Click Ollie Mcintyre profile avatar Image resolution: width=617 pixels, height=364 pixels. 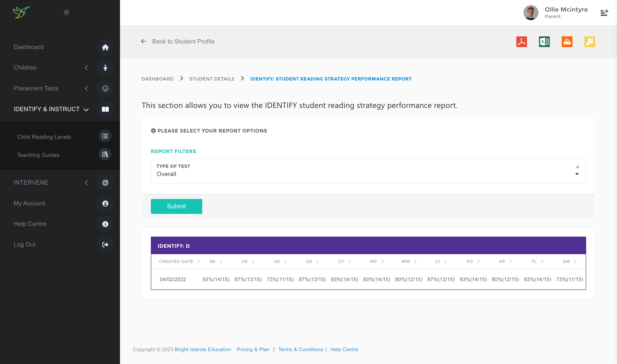click(531, 12)
